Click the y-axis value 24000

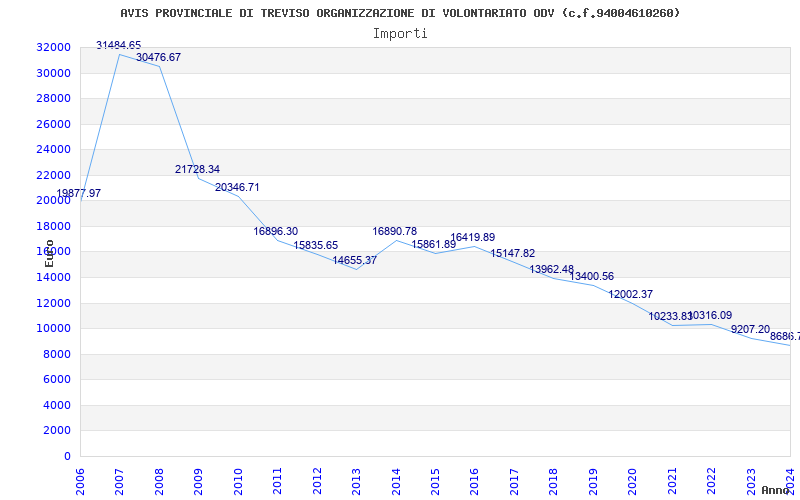point(54,149)
